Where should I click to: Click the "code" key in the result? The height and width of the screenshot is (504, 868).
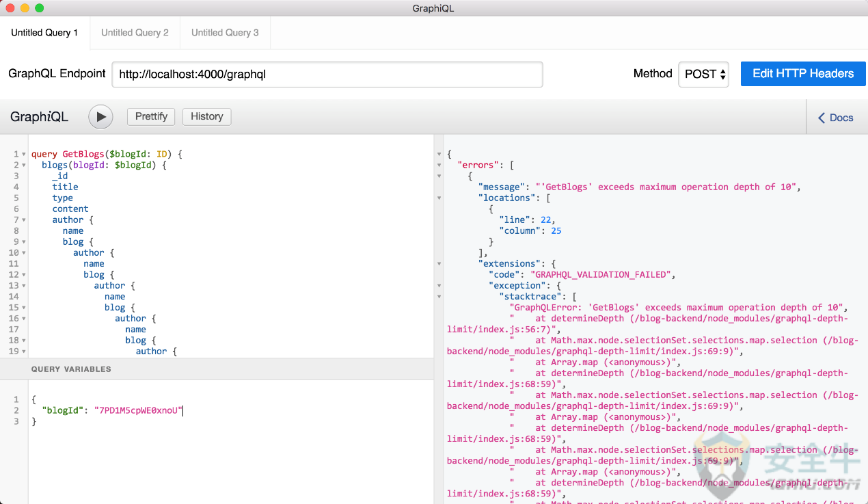[x=504, y=274]
